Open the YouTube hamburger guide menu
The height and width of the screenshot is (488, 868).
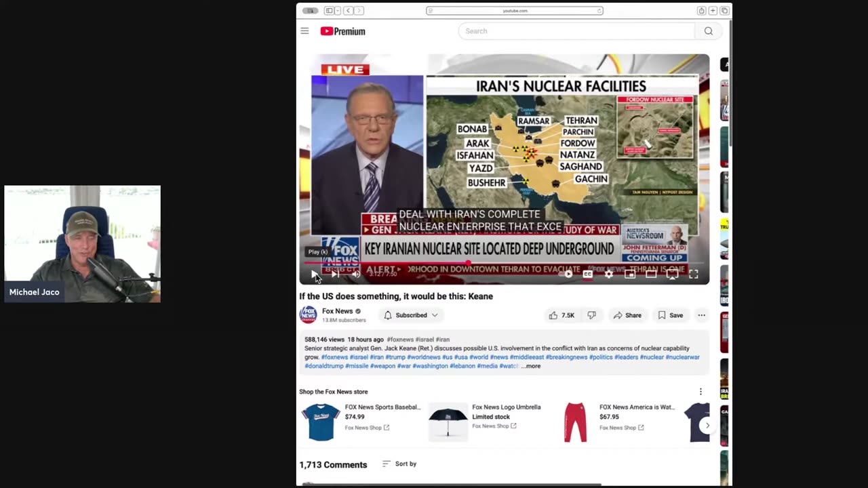pos(304,31)
